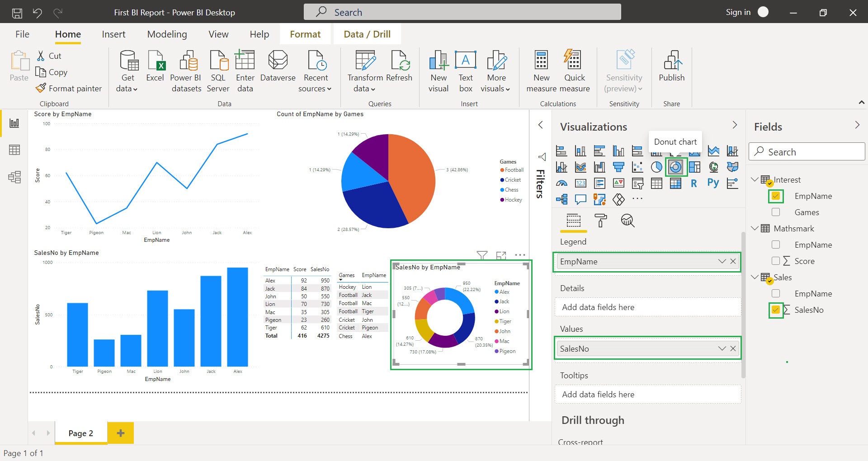This screenshot has height=461, width=868.
Task: Check the Score field under Mathsmark
Action: click(x=776, y=261)
